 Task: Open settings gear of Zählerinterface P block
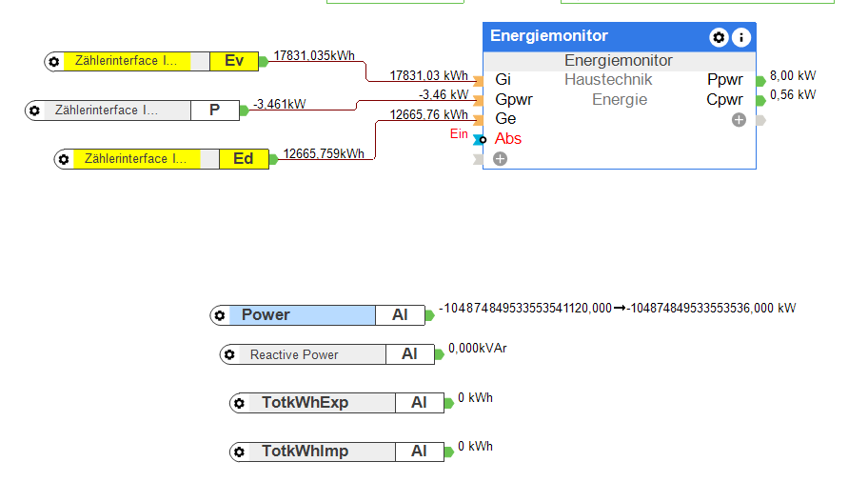(x=34, y=110)
